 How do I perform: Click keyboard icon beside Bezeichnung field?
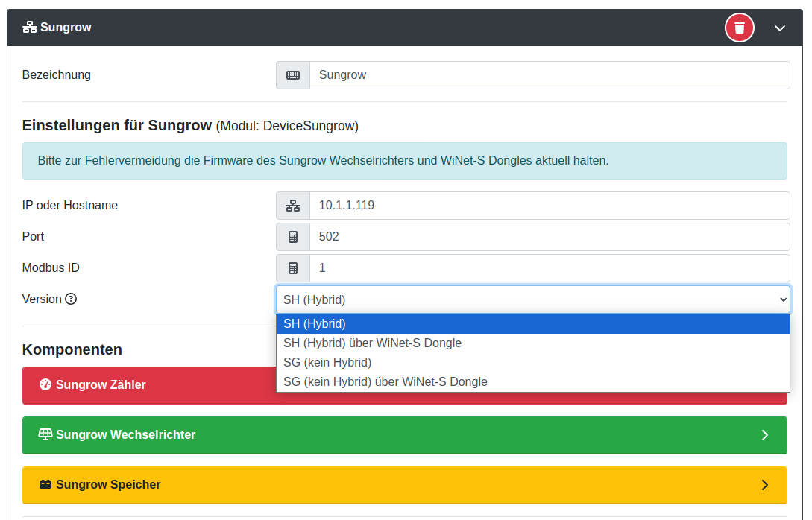coord(293,75)
